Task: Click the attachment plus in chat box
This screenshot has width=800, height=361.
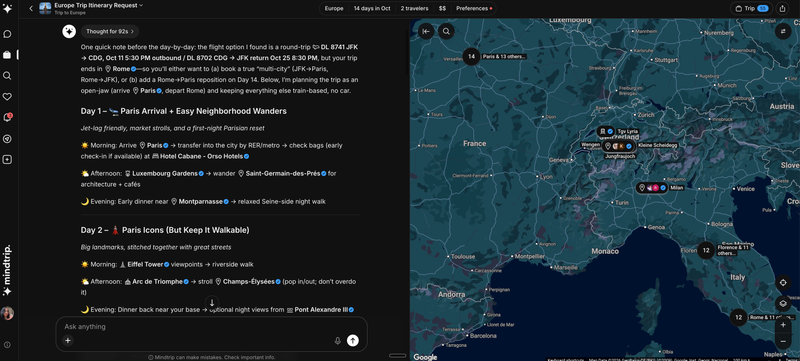Action: 68,341
